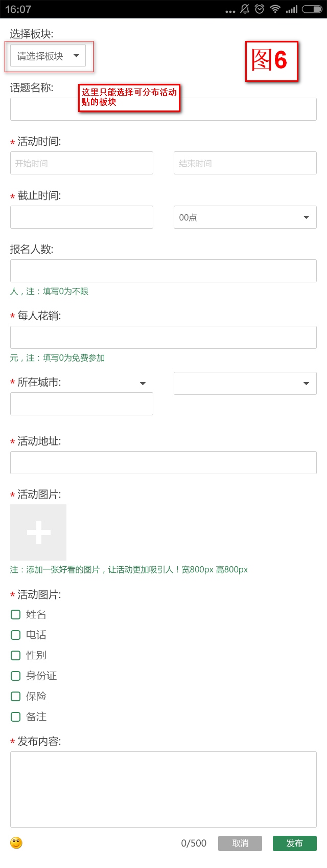327x868 pixels.
Task: Expand the 00点 hour dropdown
Action: click(245, 217)
